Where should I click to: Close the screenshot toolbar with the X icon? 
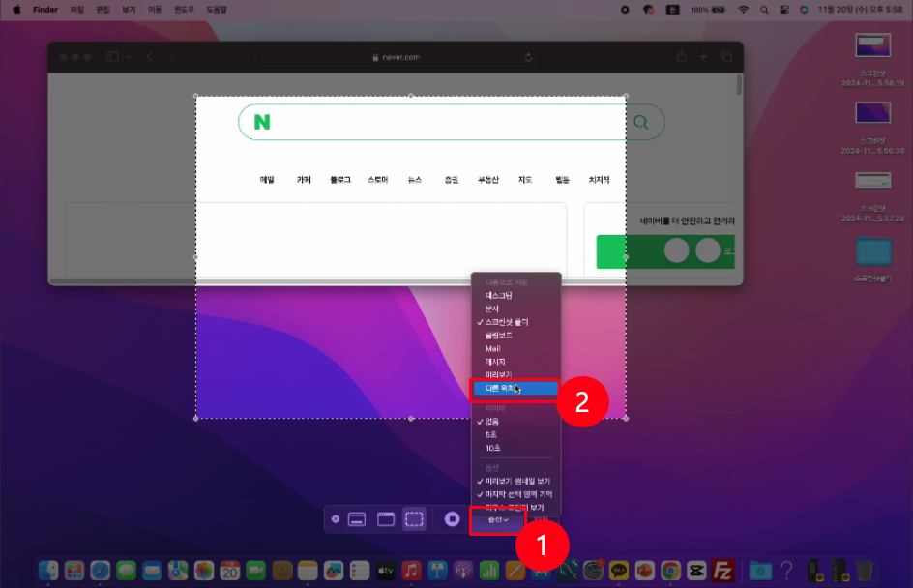336,519
